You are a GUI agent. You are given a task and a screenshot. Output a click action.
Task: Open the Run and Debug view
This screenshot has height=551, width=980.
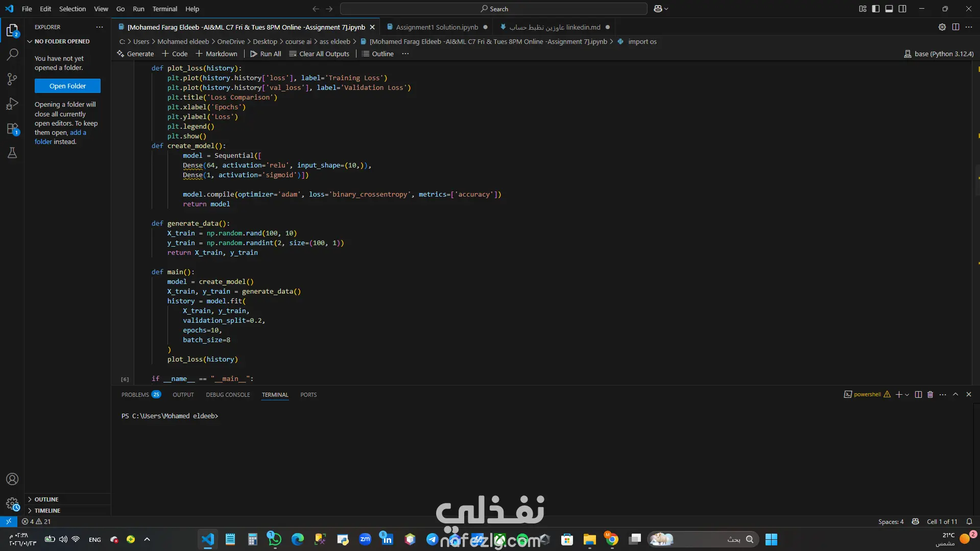12,104
